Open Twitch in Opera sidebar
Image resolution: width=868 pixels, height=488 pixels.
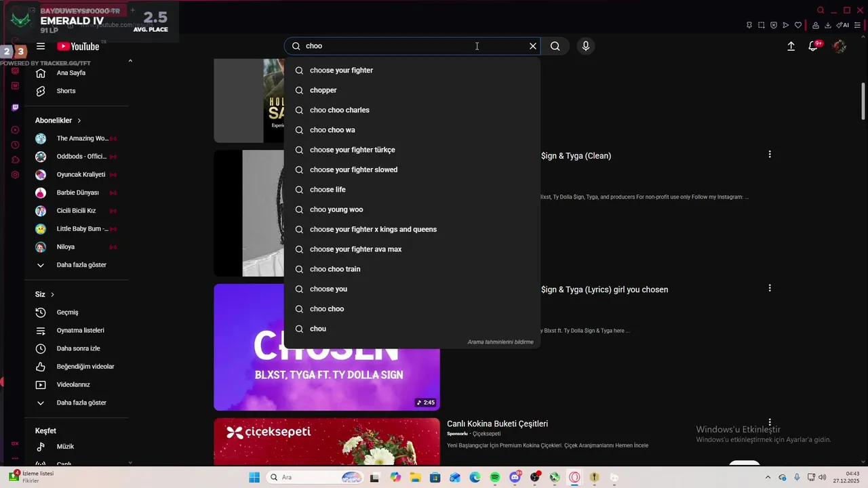coord(15,107)
